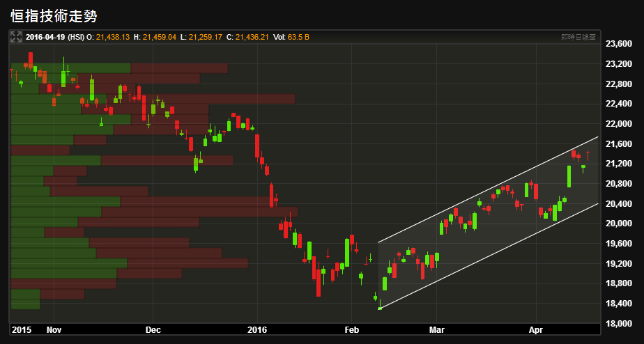Screen dimensions: 644x344
Task: Click the volume value 63.5 B
Action: pos(298,37)
